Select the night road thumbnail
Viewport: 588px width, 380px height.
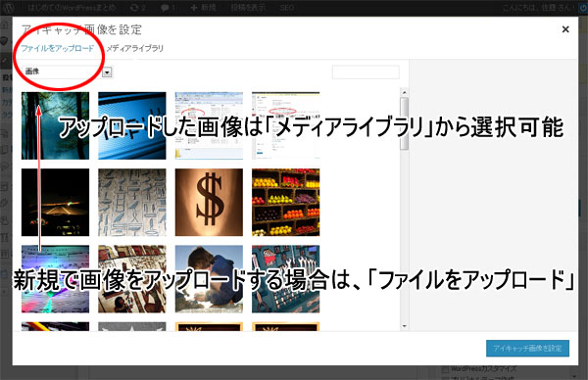tap(55, 203)
